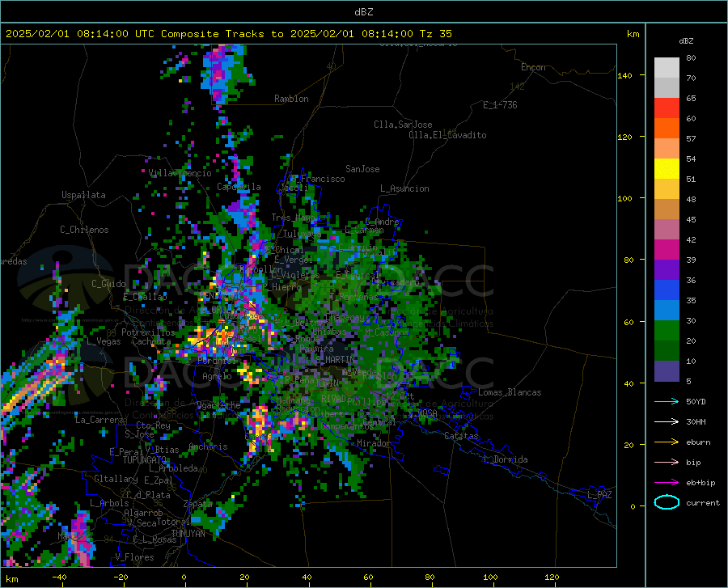Click the 'L_Dormida' map label
Screen dimensions: 728x588
click(x=506, y=459)
